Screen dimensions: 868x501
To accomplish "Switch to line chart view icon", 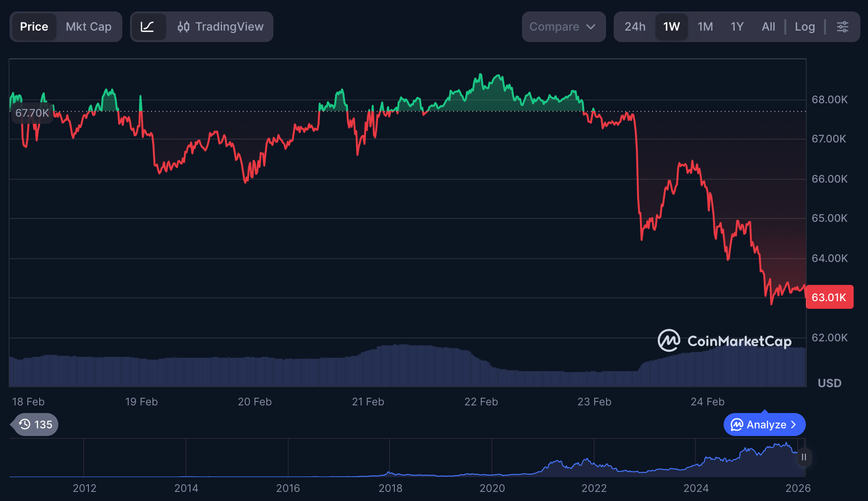I will (148, 27).
